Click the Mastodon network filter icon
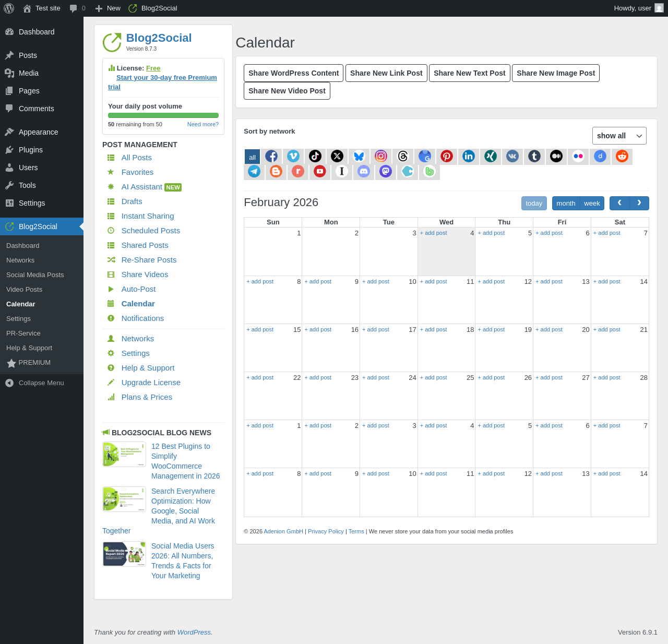This screenshot has height=644, width=668. point(386,171)
